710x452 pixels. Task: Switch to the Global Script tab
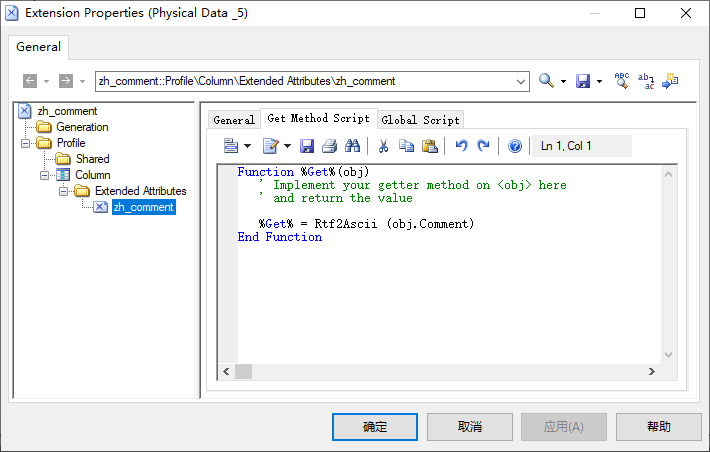pyautogui.click(x=420, y=120)
